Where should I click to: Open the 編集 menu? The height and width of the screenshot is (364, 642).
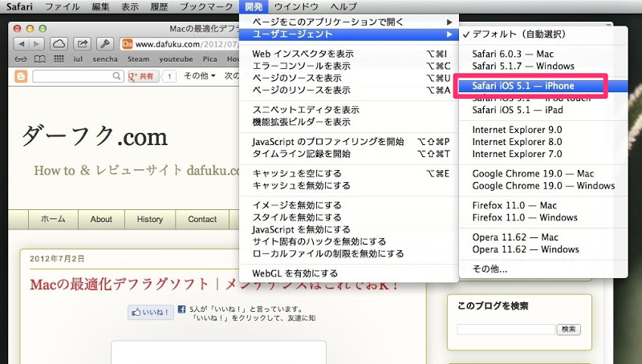101,6
